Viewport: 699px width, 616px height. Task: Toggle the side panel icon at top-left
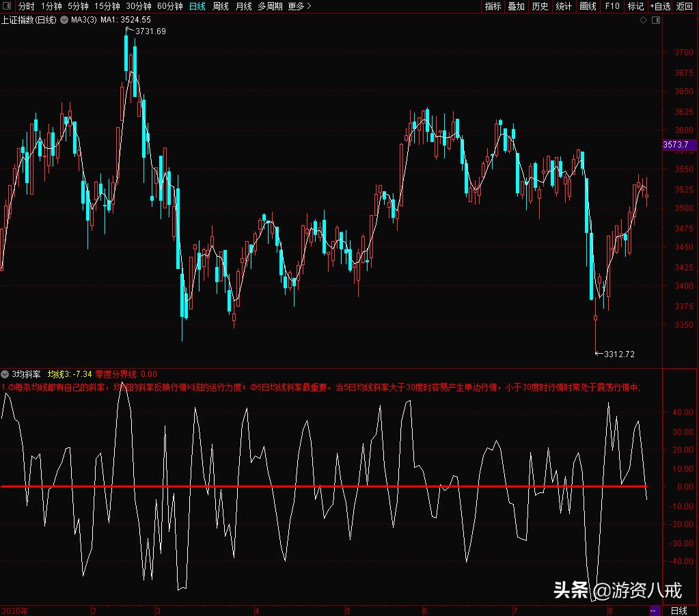point(7,5)
